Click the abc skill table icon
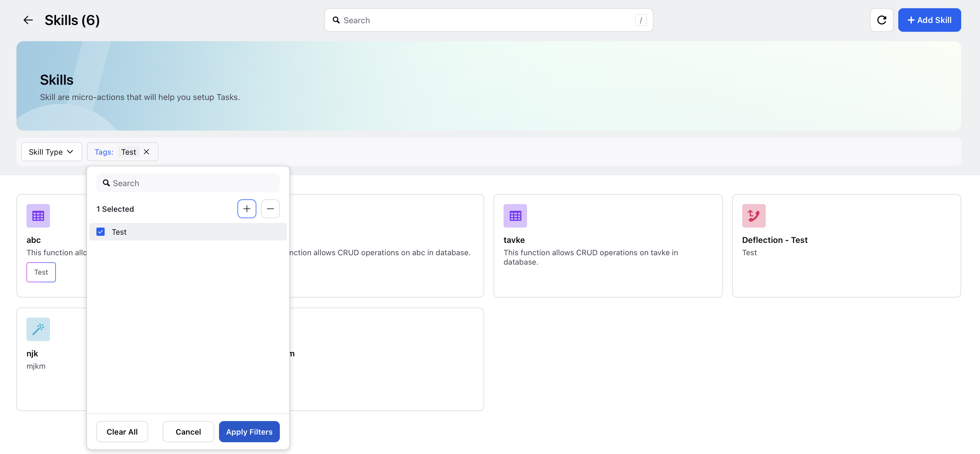The image size is (980, 454). (38, 216)
